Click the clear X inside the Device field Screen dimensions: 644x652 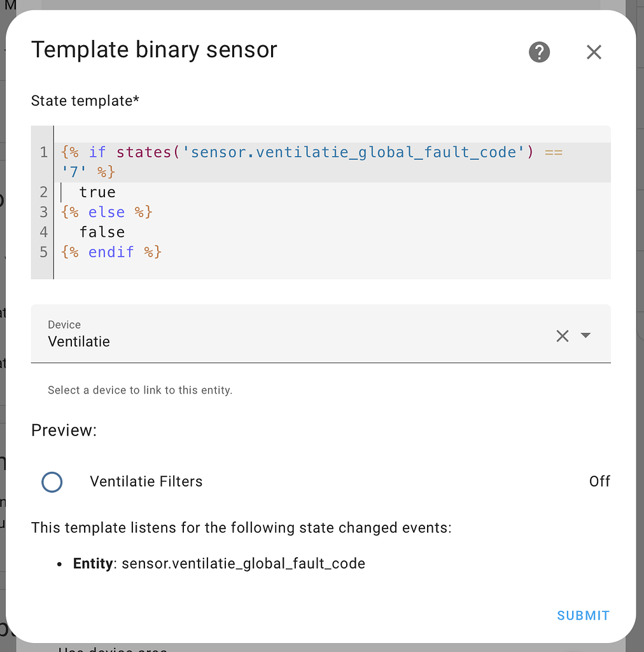point(562,336)
